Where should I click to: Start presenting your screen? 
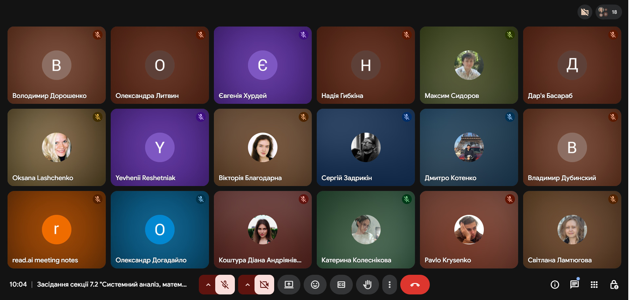(289, 285)
